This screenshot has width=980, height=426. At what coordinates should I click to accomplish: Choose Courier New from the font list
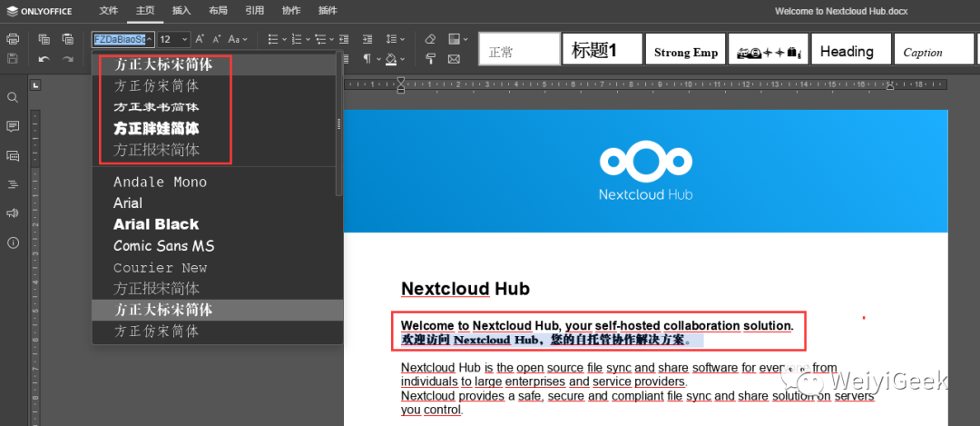point(214,268)
